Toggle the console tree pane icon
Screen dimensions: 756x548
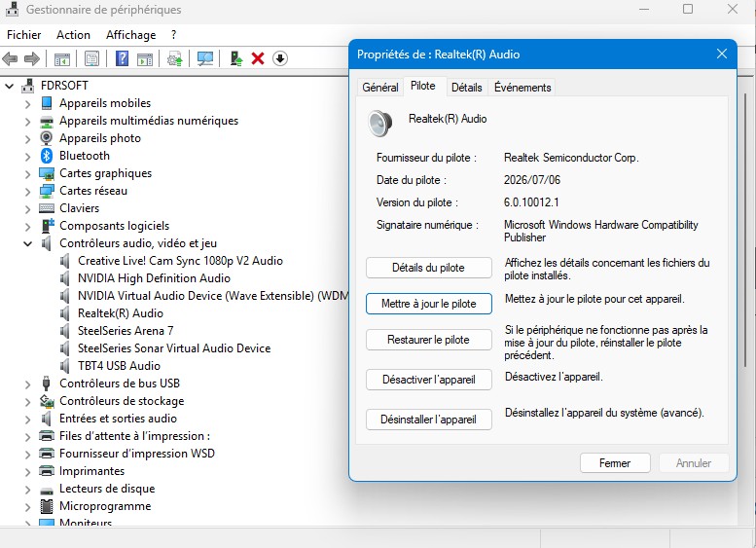61,58
